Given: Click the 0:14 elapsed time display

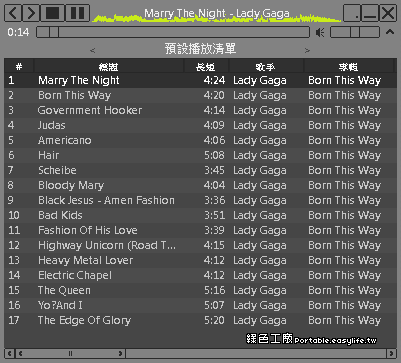Looking at the screenshot, I should coord(18,32).
